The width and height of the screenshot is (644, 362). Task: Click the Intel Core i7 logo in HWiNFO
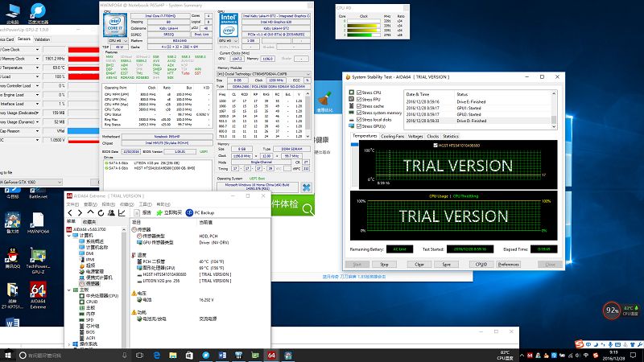point(114,25)
